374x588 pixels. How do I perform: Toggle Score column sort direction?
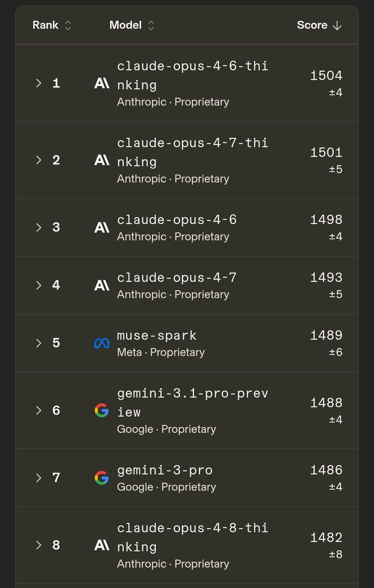click(319, 25)
